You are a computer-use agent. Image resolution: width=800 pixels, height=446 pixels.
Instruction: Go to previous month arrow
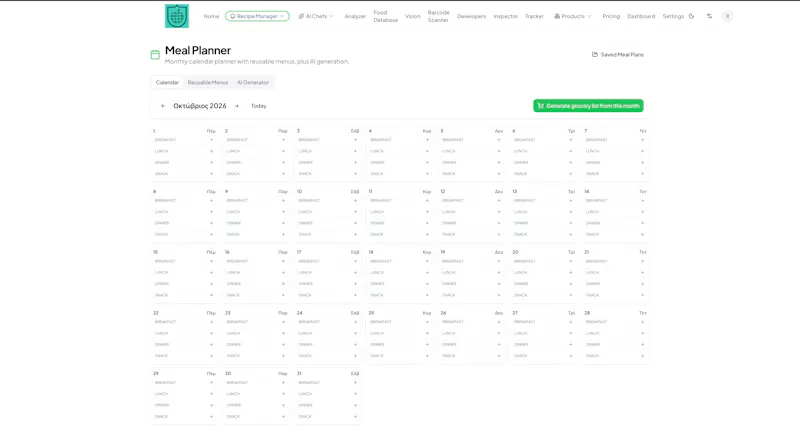click(x=163, y=106)
